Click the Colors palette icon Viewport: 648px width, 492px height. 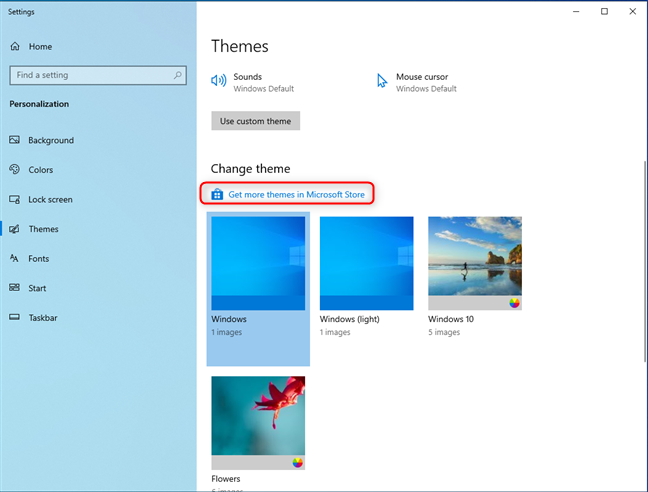[14, 169]
